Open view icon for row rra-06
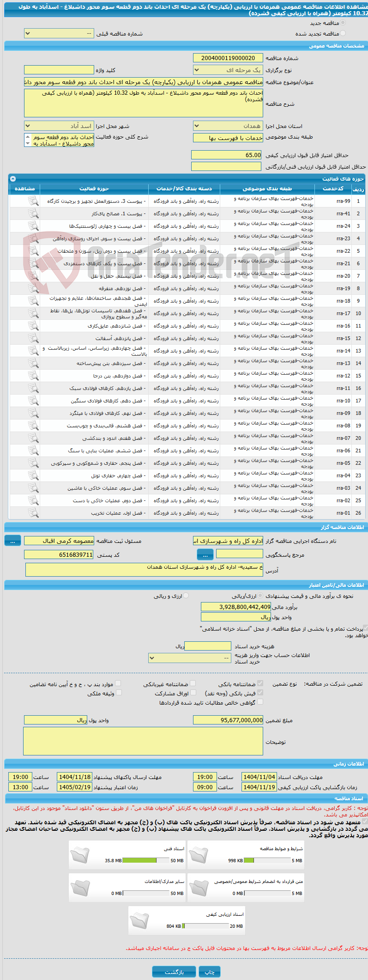The image size is (368, 980). (x=33, y=450)
